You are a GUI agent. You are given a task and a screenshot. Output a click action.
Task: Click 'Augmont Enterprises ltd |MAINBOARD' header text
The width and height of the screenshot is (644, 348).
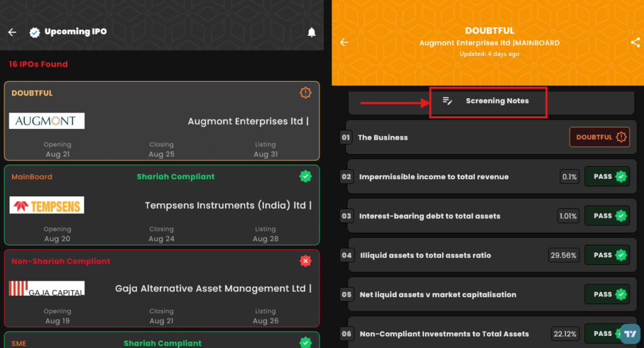coord(489,43)
